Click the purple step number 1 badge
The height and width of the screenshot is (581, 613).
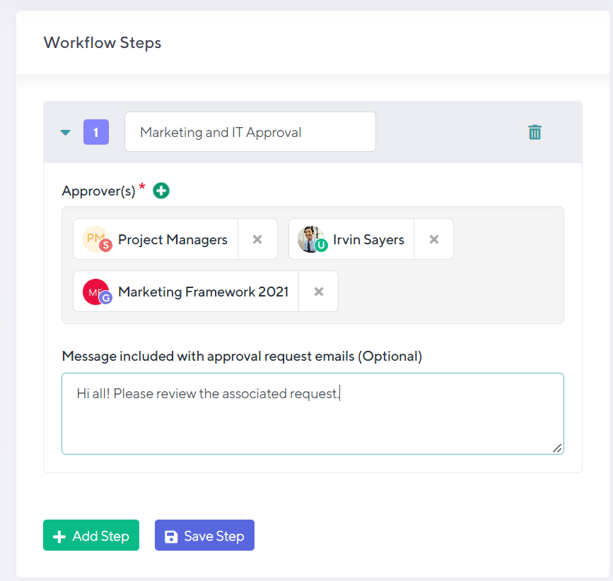pyautogui.click(x=96, y=132)
